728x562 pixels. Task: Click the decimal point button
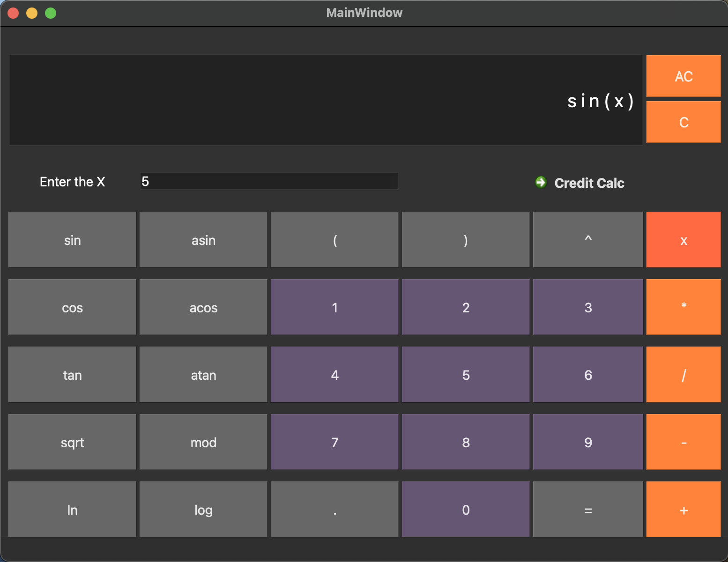(x=334, y=510)
